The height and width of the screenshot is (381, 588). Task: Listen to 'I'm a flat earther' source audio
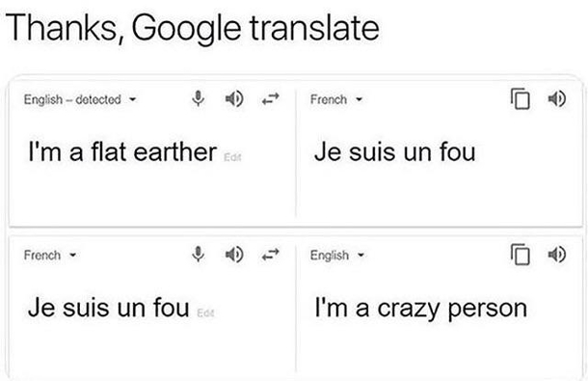(234, 99)
